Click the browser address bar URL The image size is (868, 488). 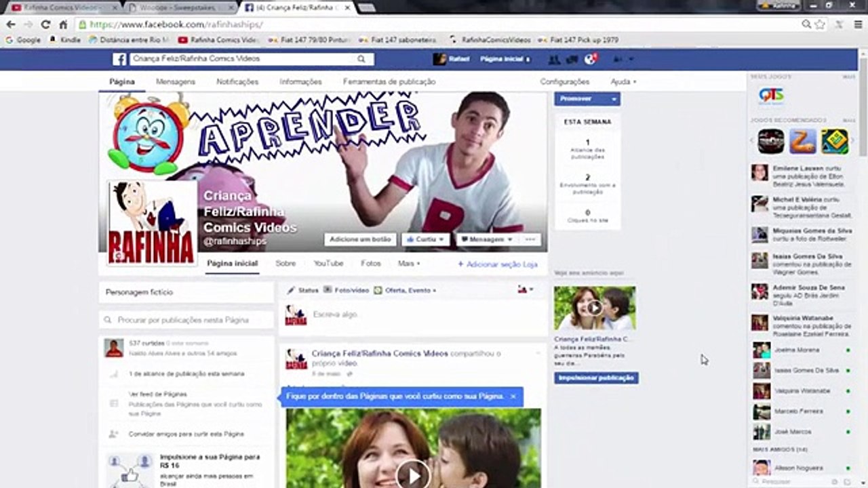(176, 24)
